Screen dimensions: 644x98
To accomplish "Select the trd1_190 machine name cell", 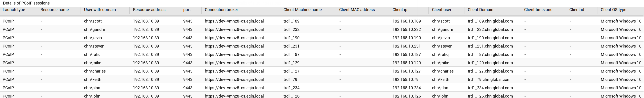I will (291, 38).
